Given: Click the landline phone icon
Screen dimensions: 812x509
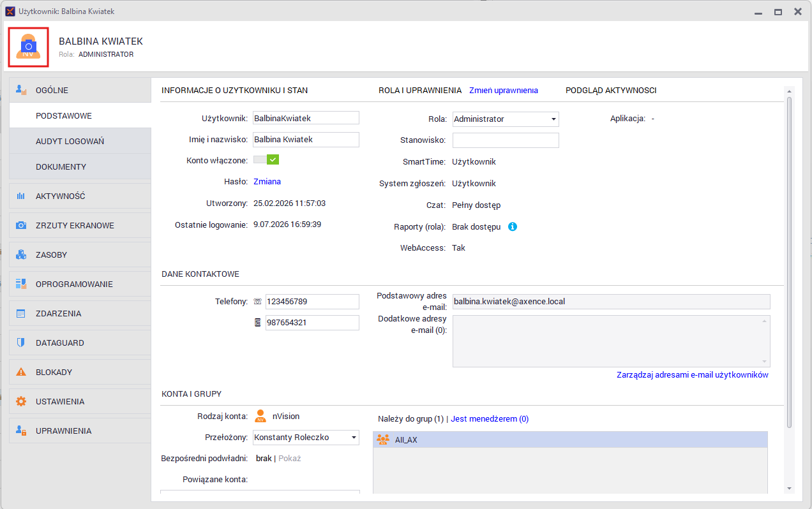Looking at the screenshot, I should tap(257, 301).
